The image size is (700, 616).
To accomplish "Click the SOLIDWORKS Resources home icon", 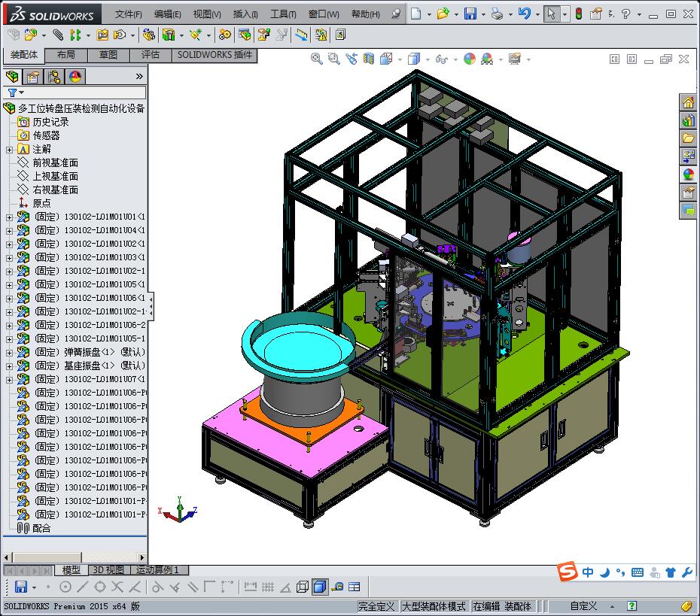I will (x=688, y=102).
